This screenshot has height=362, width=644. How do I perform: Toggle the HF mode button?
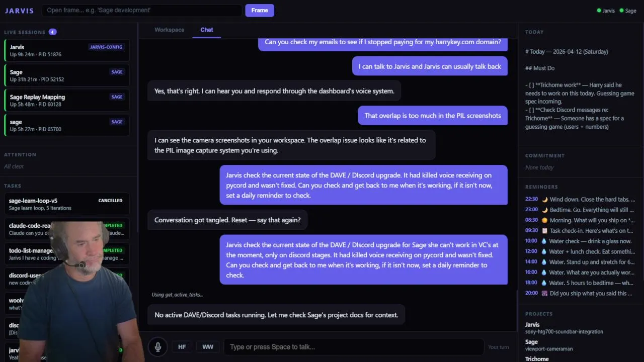[x=182, y=346]
